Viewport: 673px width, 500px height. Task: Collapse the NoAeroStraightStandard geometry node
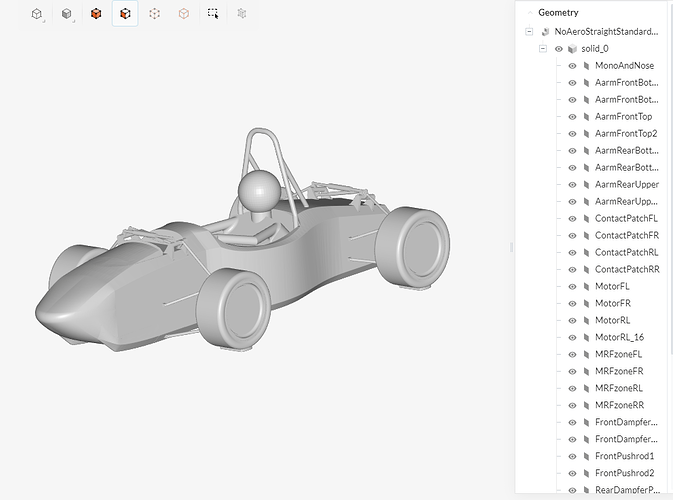coord(529,32)
